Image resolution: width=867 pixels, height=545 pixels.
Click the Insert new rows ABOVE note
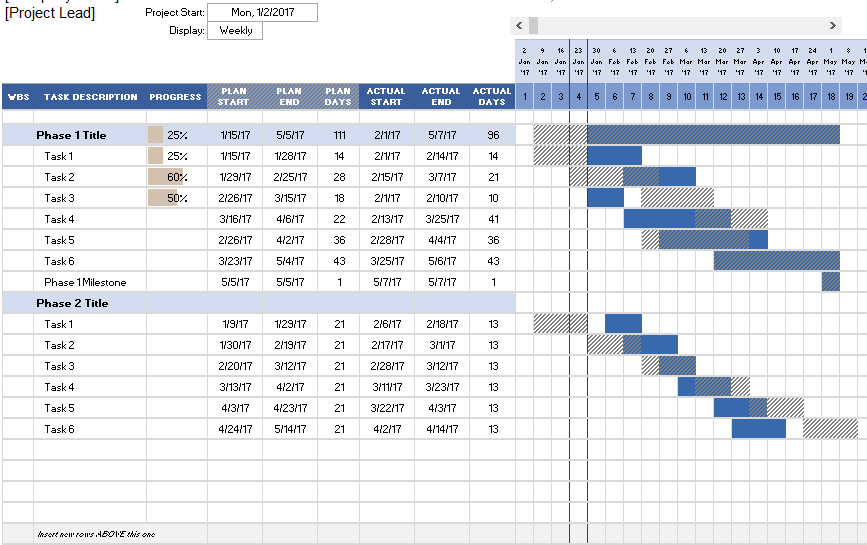click(96, 534)
